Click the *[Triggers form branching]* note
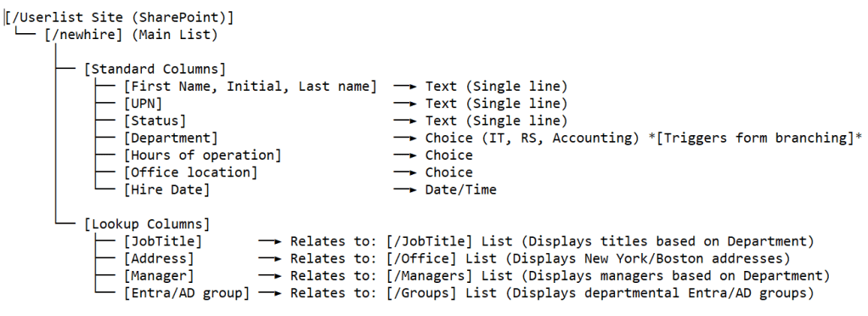The width and height of the screenshot is (868, 316). tap(755, 138)
